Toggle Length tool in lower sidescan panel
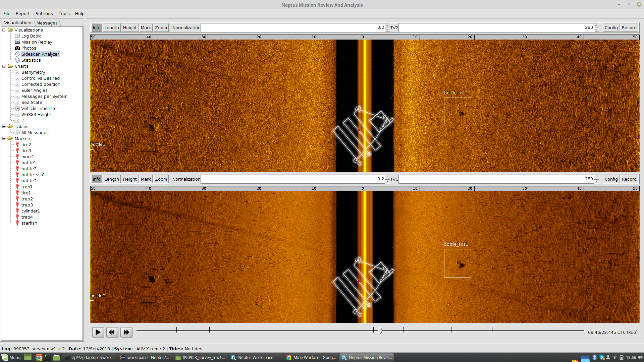Image resolution: width=644 pixels, height=362 pixels. pos(112,179)
